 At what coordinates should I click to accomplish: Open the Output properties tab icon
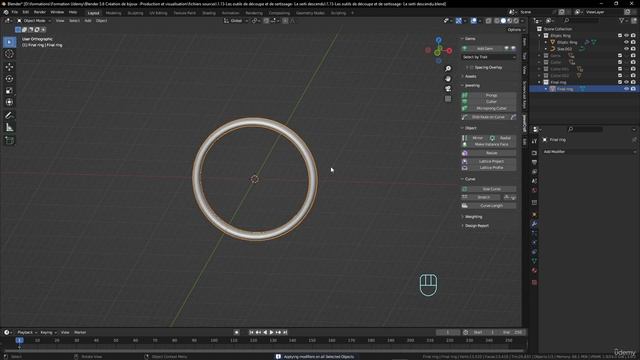pos(534,162)
